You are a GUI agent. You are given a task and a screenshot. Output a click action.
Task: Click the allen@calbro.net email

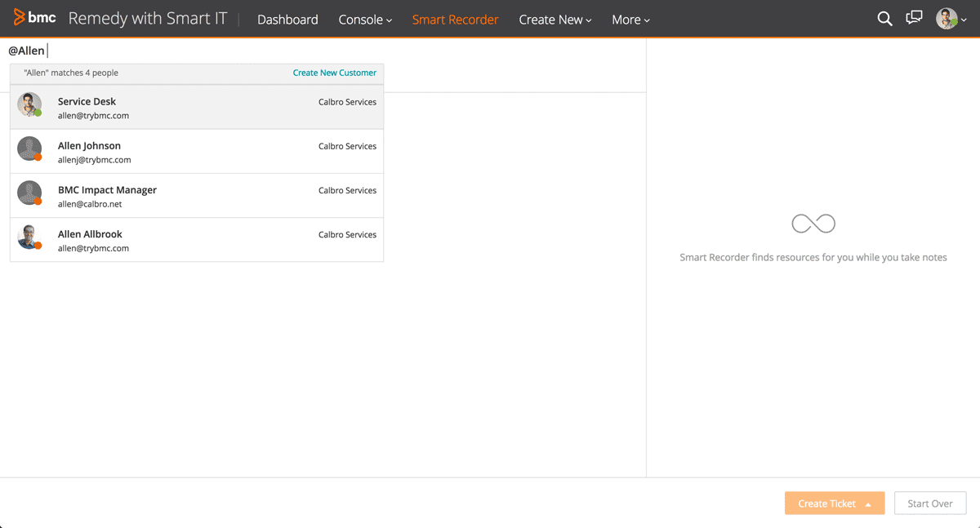90,204
